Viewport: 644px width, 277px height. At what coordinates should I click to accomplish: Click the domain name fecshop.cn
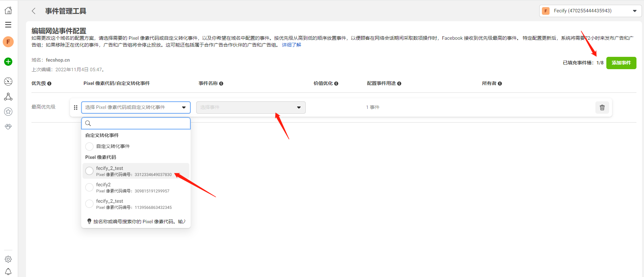58,60
